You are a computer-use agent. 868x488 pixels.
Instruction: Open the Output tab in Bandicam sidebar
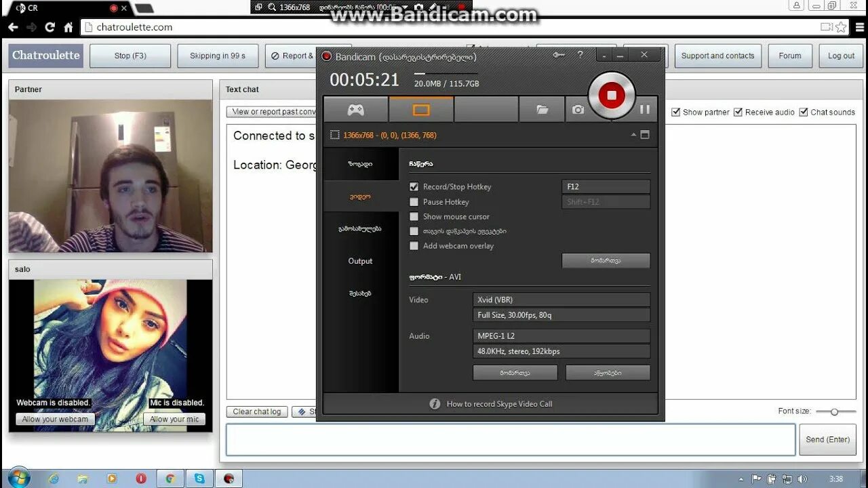[x=360, y=261]
